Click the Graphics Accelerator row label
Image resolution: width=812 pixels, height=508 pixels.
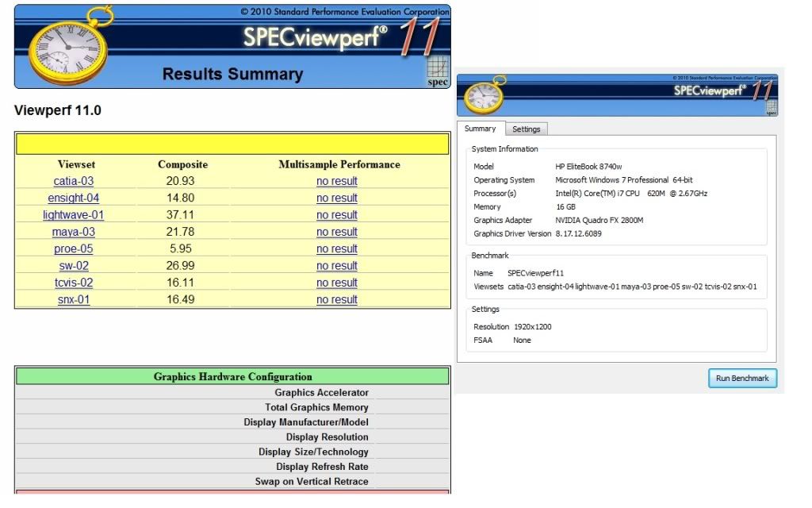point(322,392)
